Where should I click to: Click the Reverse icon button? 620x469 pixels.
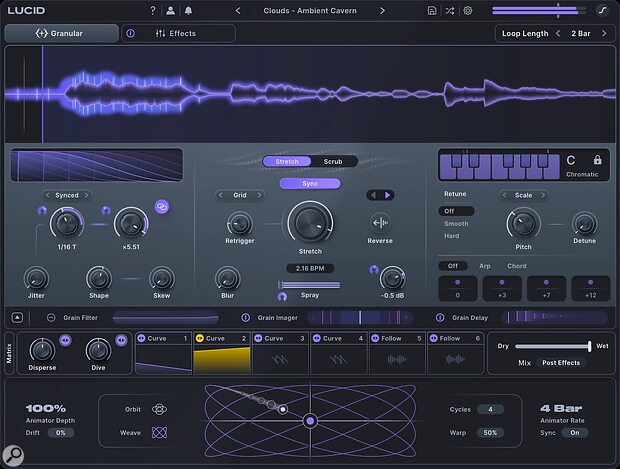380,223
